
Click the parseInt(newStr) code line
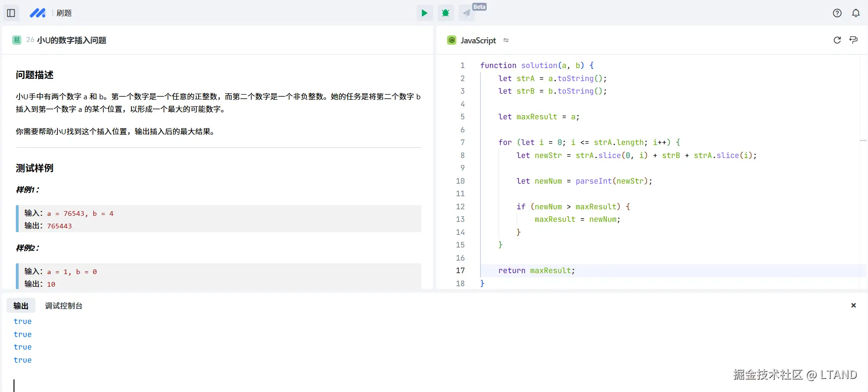(584, 181)
